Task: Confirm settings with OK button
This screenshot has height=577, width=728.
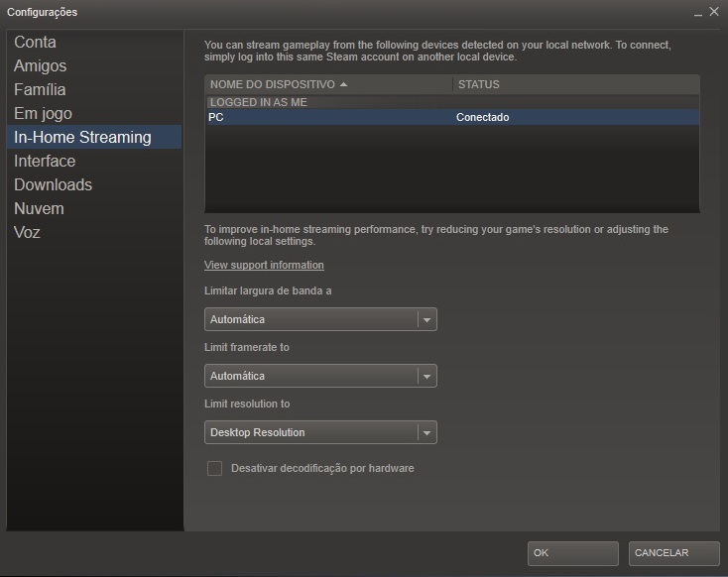Action: [x=573, y=553]
